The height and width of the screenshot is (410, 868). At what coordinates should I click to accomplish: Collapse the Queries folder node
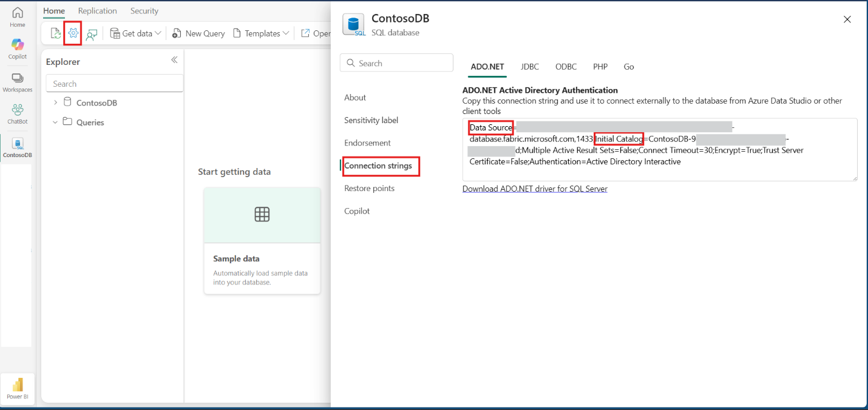[55, 122]
